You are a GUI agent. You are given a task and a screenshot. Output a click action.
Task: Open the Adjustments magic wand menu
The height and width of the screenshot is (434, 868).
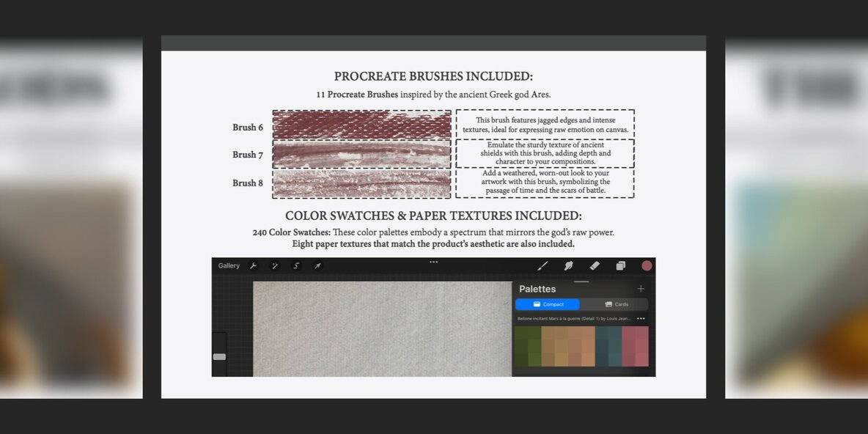click(275, 266)
